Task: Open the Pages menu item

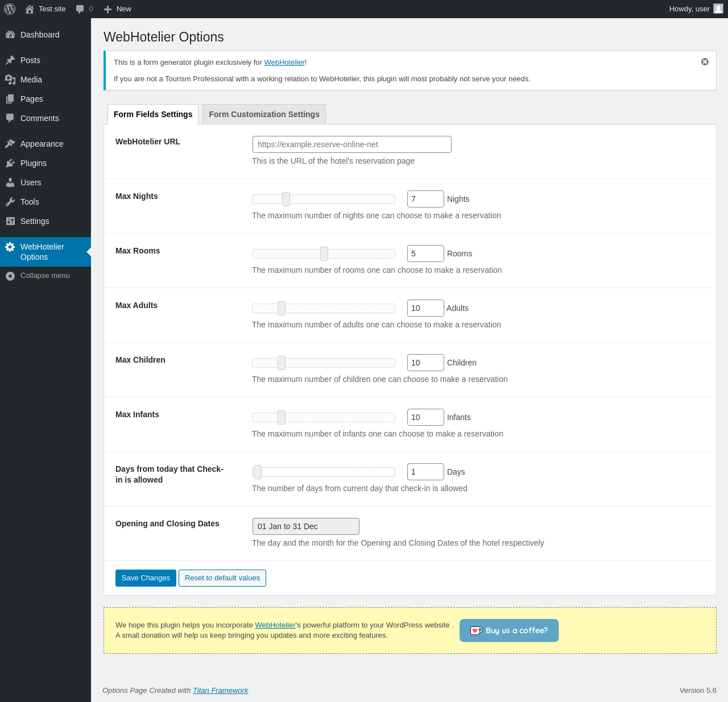Action: pyautogui.click(x=45, y=99)
